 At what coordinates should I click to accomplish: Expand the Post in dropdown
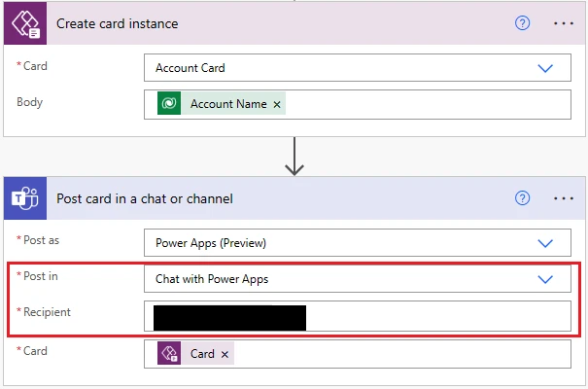click(x=545, y=279)
